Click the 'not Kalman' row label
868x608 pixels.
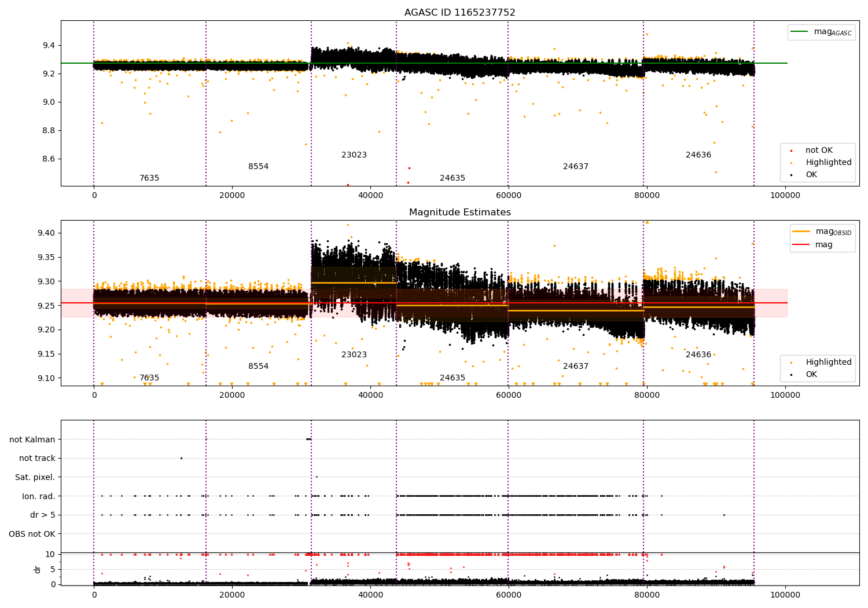[x=32, y=439]
